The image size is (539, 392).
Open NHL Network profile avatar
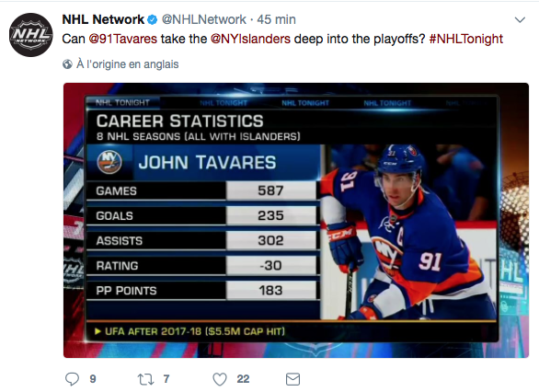[x=31, y=35]
